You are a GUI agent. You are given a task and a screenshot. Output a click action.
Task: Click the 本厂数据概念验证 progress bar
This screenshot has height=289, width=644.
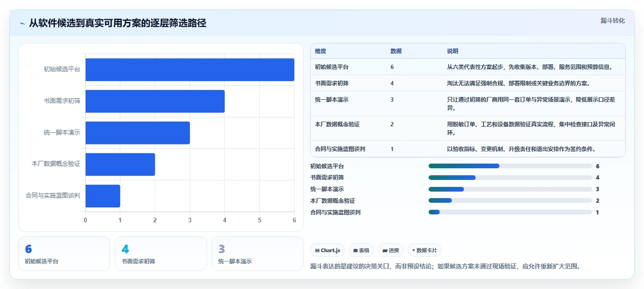coord(510,201)
